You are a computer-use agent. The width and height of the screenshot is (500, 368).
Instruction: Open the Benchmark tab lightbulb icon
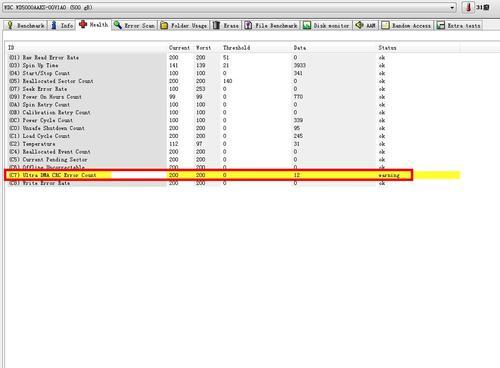(10, 25)
